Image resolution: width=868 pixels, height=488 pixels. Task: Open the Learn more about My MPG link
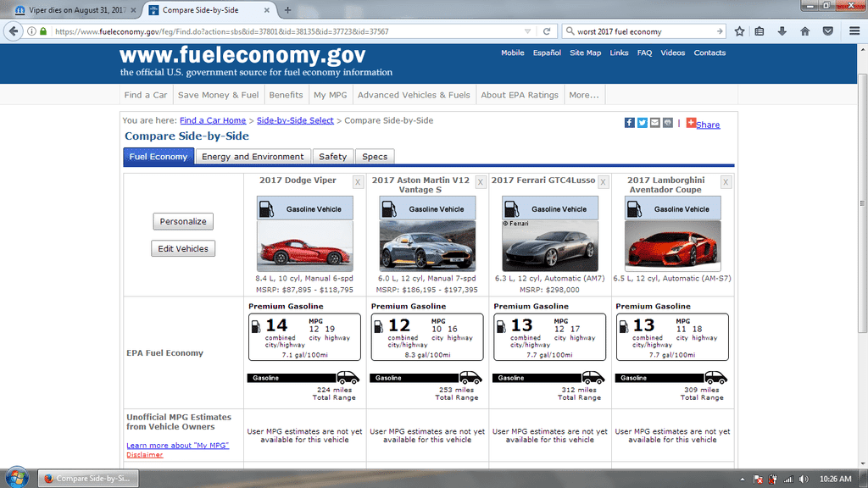(177, 446)
